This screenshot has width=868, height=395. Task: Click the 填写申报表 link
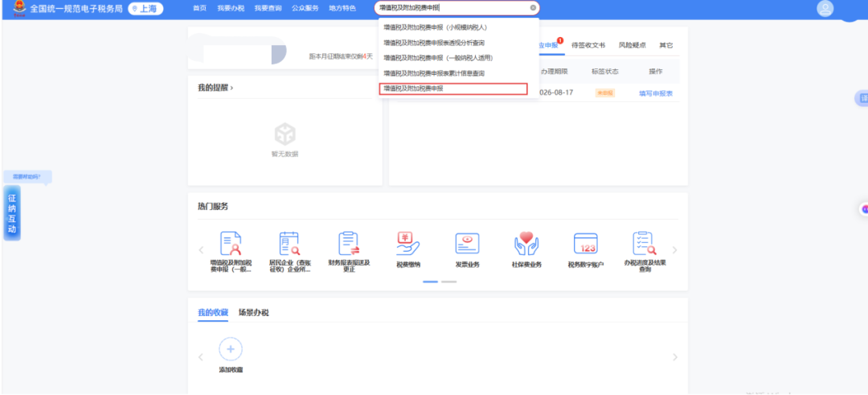click(x=656, y=93)
